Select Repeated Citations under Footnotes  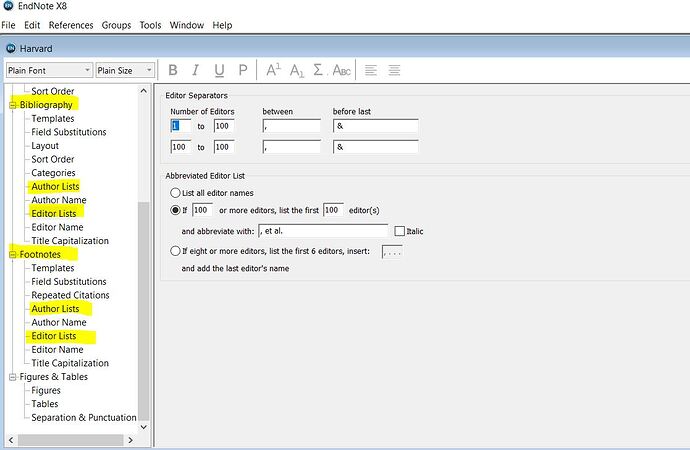pyautogui.click(x=70, y=295)
